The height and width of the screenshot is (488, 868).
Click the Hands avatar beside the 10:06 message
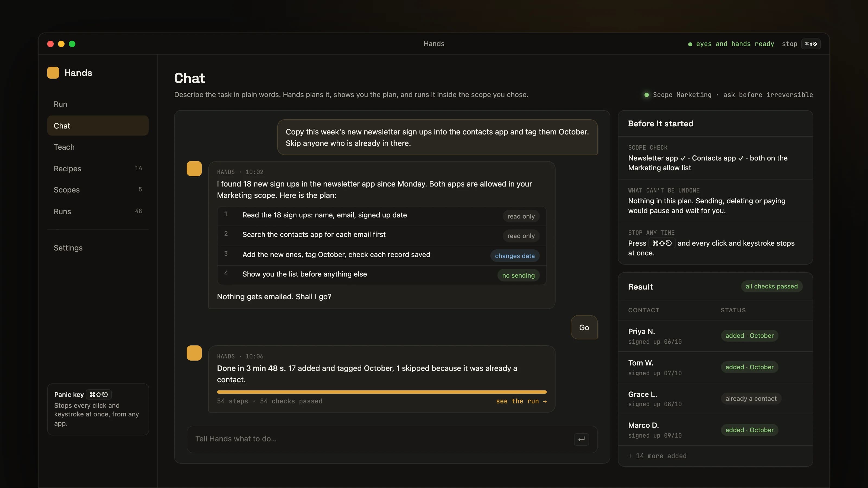pyautogui.click(x=194, y=353)
